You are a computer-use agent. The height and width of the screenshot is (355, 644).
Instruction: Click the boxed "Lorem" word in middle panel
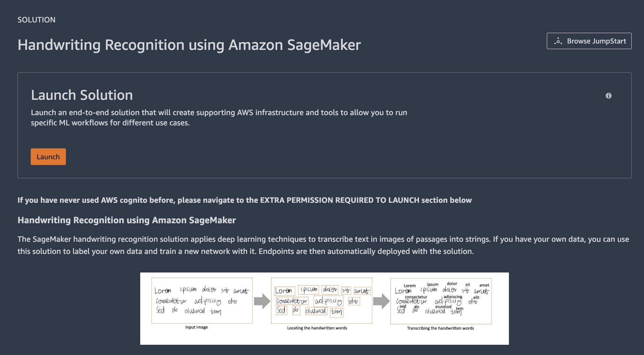pyautogui.click(x=284, y=291)
